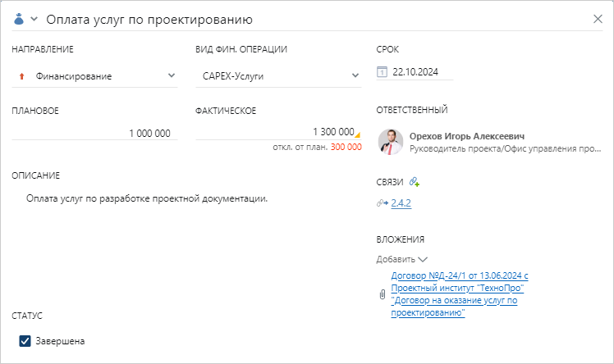Click the calendar icon in Срок
The height and width of the screenshot is (364, 614).
click(x=382, y=72)
